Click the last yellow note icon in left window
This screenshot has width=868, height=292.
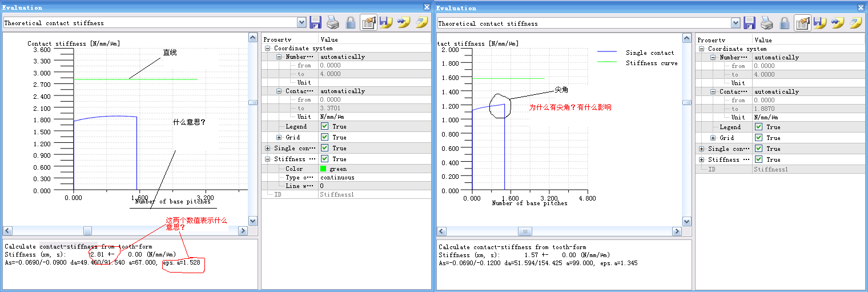pos(421,23)
